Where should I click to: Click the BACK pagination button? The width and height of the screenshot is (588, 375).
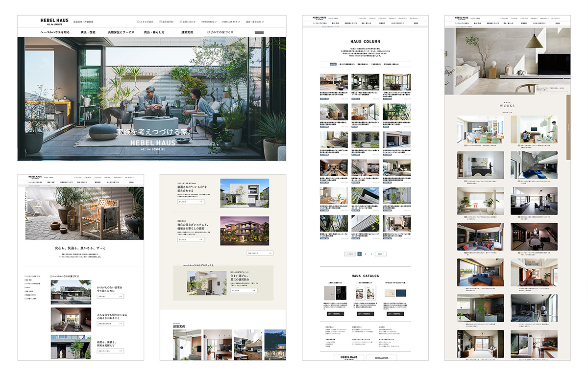[350, 254]
